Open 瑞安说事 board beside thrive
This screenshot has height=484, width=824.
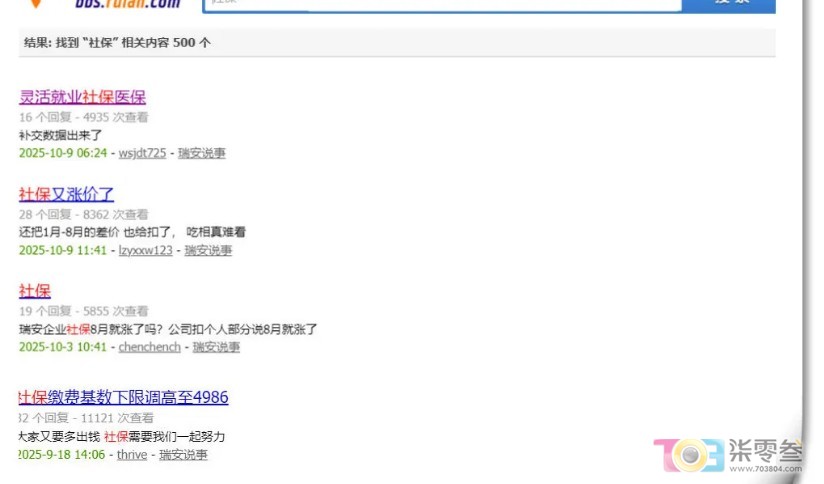(x=184, y=455)
